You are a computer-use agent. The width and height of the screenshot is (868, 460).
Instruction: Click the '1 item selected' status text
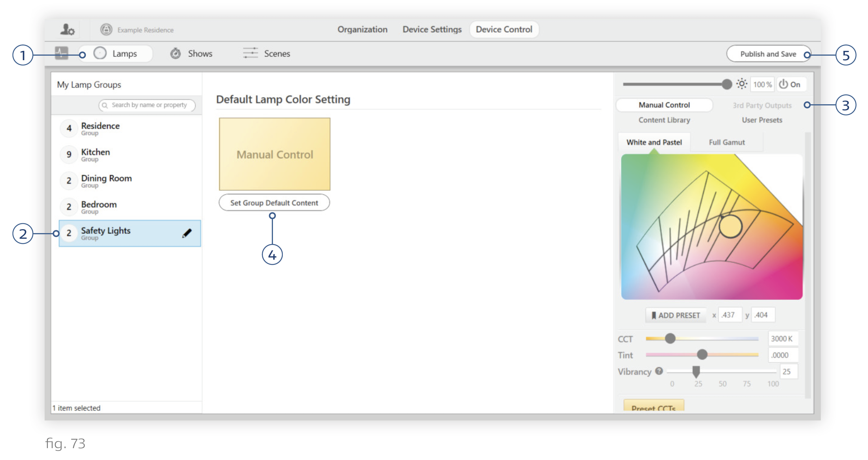click(x=77, y=408)
